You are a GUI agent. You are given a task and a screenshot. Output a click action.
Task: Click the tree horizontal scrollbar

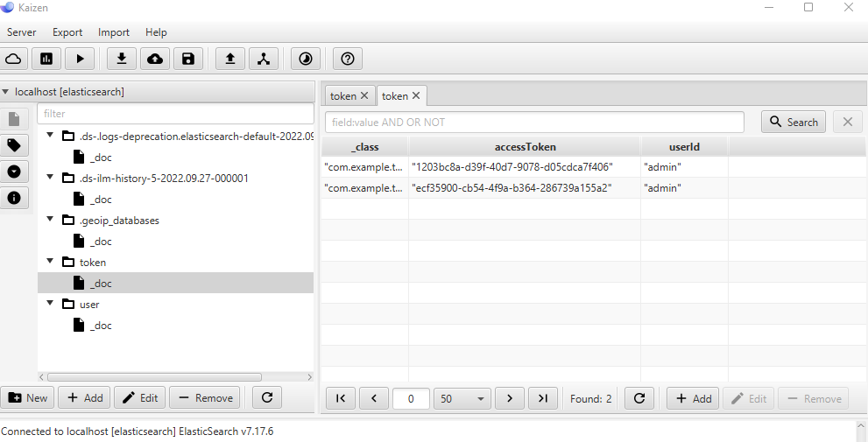click(154, 376)
